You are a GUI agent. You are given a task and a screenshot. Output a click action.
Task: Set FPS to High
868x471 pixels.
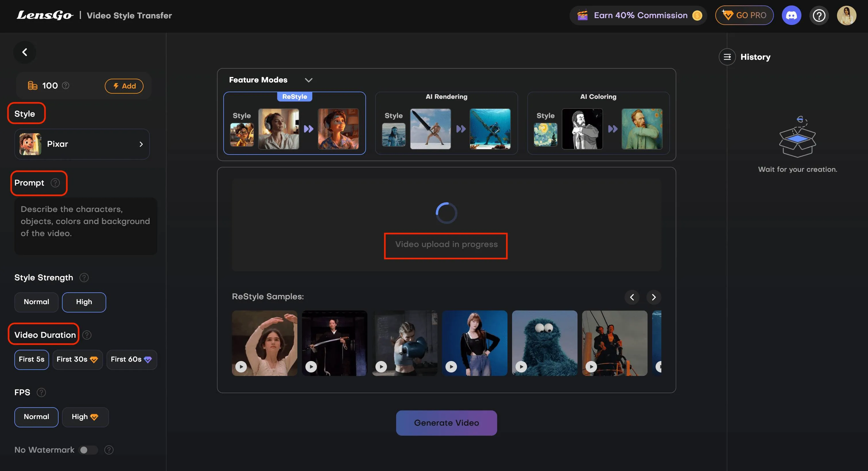pyautogui.click(x=85, y=417)
